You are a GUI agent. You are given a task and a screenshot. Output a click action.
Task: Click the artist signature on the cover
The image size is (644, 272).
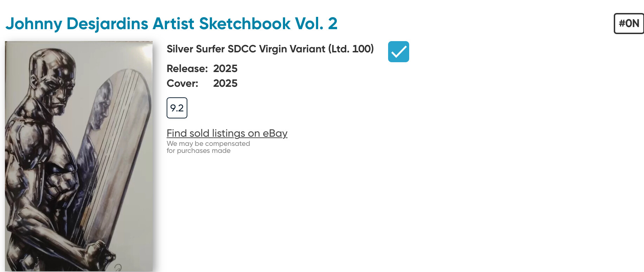[x=118, y=267]
